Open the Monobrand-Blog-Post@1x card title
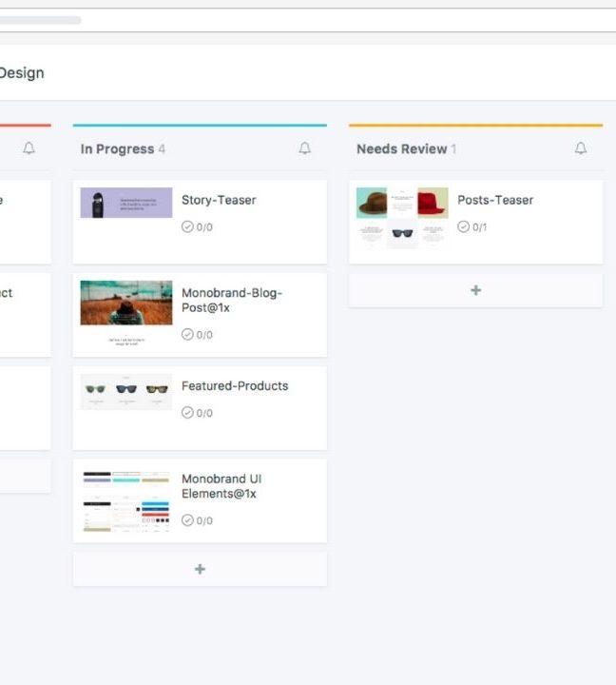This screenshot has height=685, width=616. [232, 300]
